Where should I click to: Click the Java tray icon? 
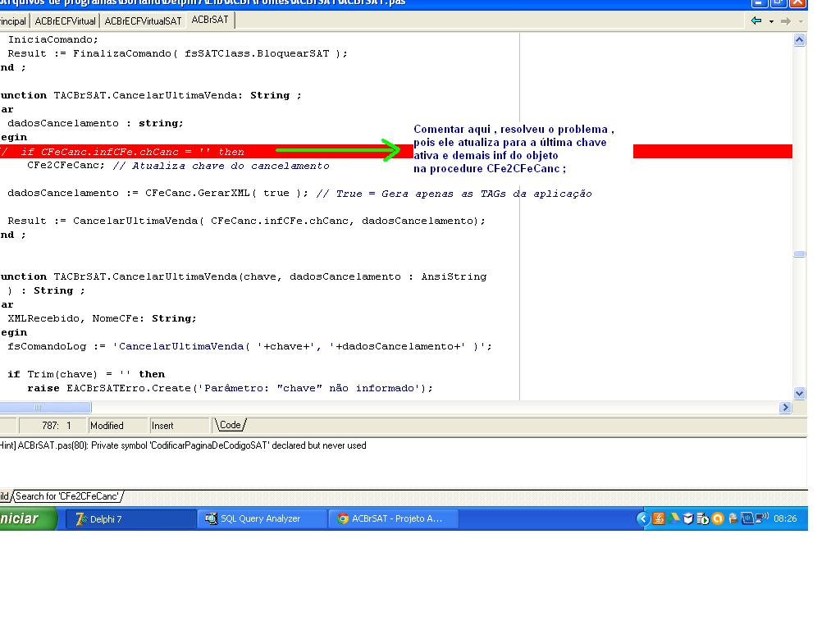point(659,518)
